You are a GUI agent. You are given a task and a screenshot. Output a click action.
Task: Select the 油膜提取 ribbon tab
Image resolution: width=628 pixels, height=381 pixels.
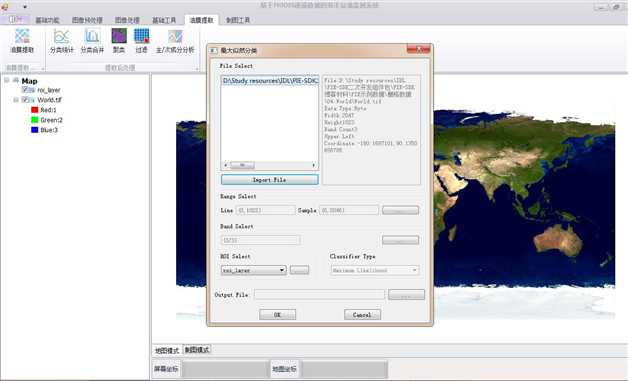point(201,20)
